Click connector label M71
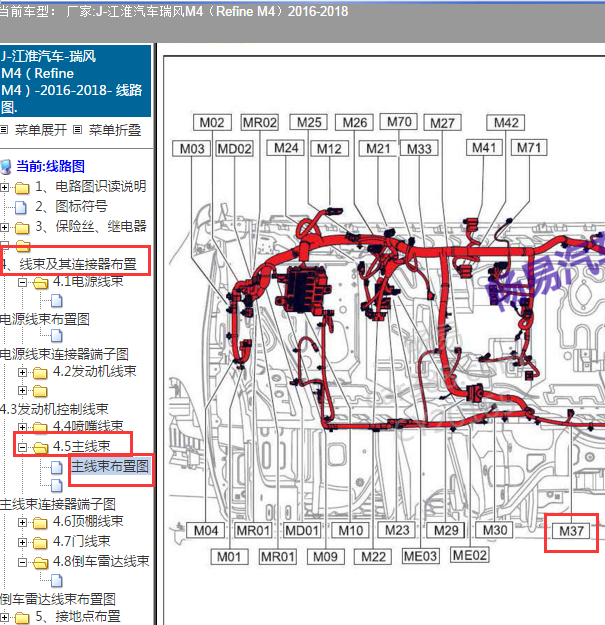Screen dimensions: 605x625 pyautogui.click(x=529, y=148)
